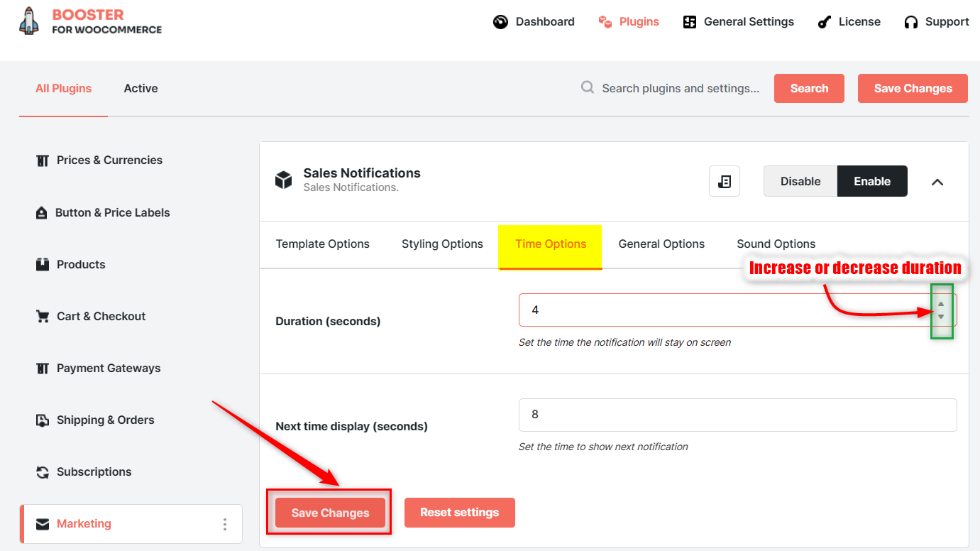980x551 pixels.
Task: Click the Prices & Currencies sidebar icon
Action: tap(43, 160)
